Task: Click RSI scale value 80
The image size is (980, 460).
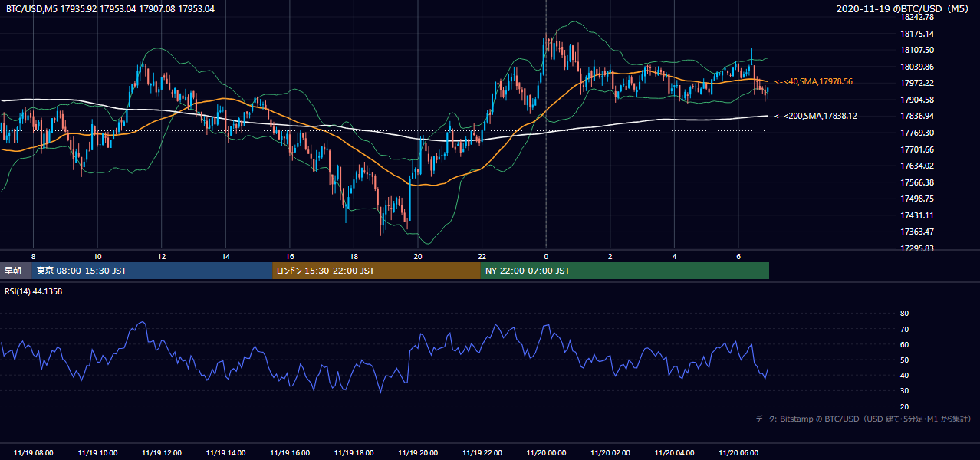Action: point(904,314)
